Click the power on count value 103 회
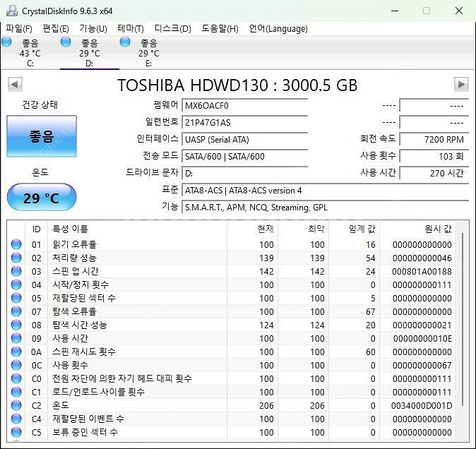The image size is (476, 449). (434, 157)
